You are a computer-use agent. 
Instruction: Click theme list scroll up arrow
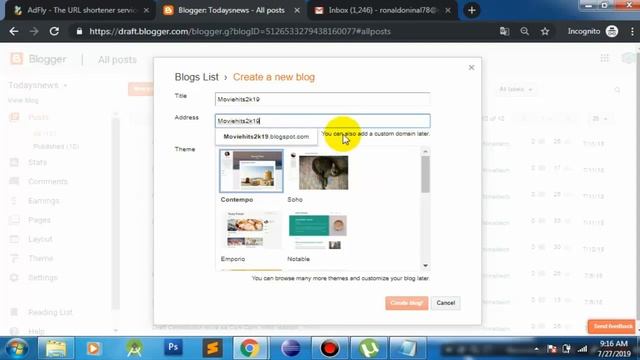click(x=425, y=151)
